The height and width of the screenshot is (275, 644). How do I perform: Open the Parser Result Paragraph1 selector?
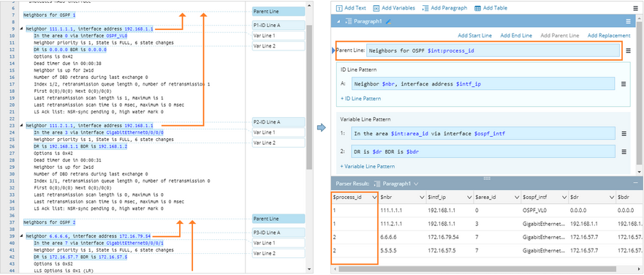(x=396, y=184)
